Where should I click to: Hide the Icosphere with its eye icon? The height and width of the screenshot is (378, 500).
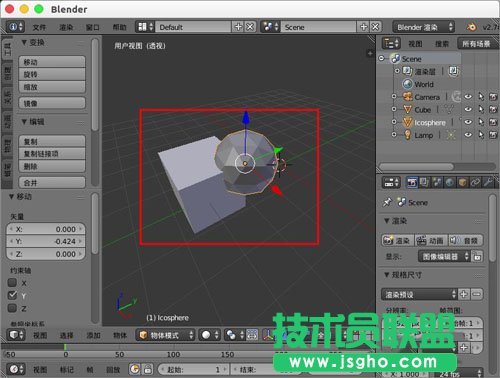pyautogui.click(x=468, y=122)
